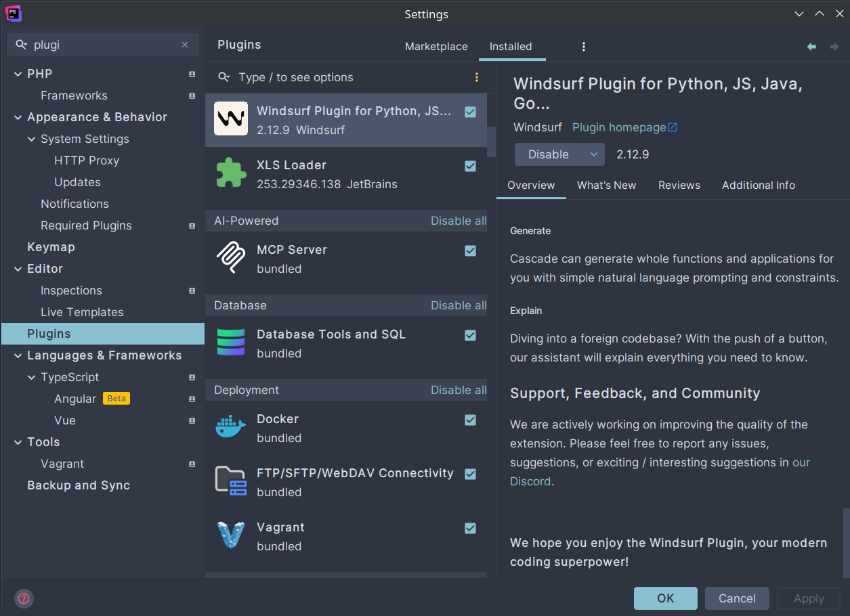Switch to the Marketplace tab

pos(436,47)
